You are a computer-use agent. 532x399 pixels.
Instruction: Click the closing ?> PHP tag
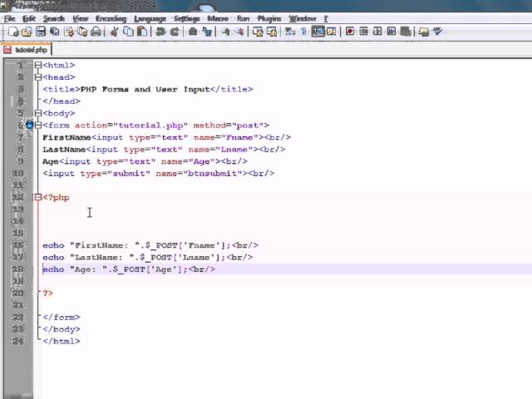[x=48, y=293]
